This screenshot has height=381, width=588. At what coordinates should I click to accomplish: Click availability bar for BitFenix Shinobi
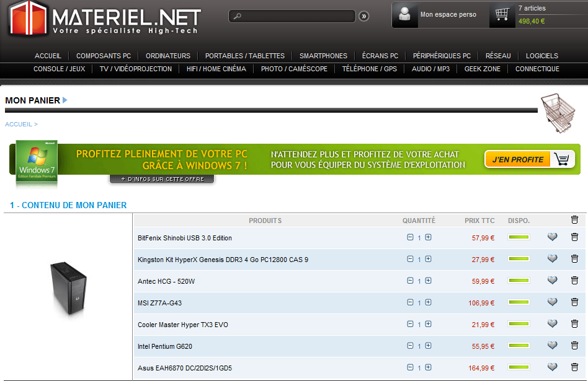point(519,237)
